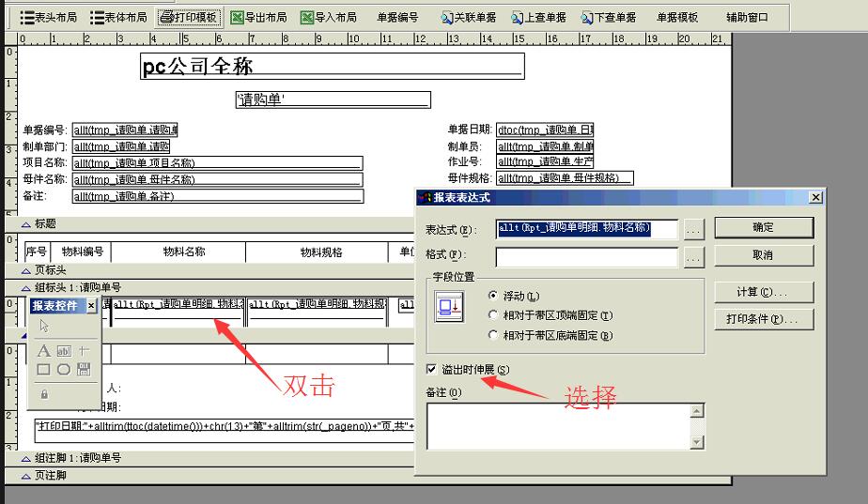868x504 pixels.
Task: Select the pointer tool in 报表控件 toolbox
Action: coord(43,326)
